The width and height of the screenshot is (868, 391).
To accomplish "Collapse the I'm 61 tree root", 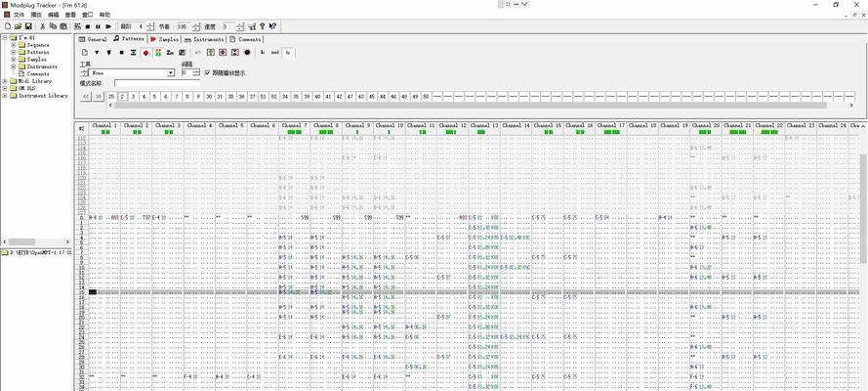I will 5,38.
